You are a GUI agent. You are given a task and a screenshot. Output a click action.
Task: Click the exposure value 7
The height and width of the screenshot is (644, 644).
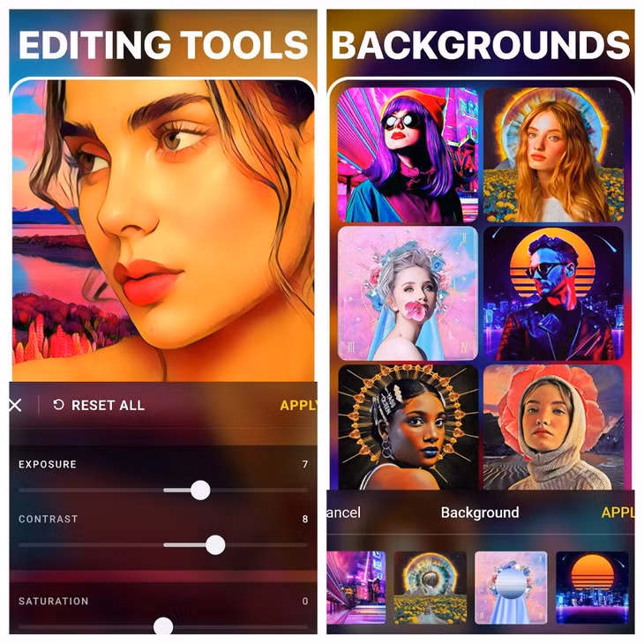(305, 465)
